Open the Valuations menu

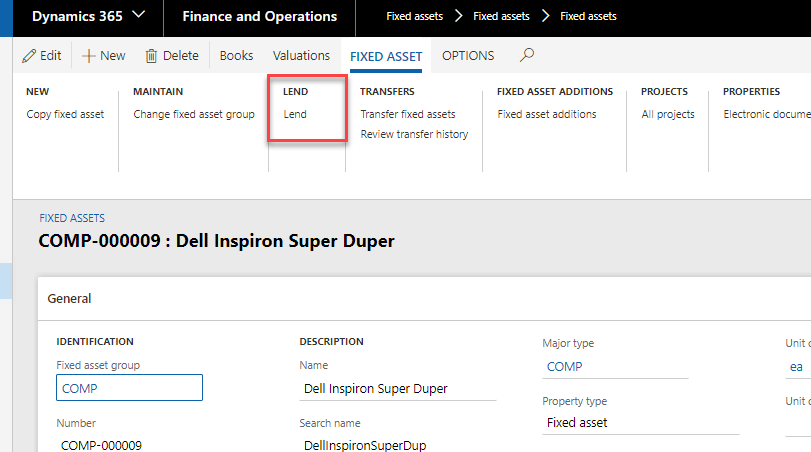[301, 55]
